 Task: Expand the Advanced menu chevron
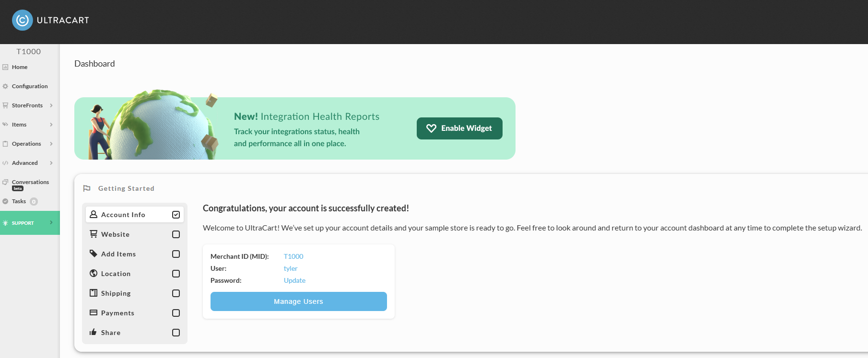51,163
